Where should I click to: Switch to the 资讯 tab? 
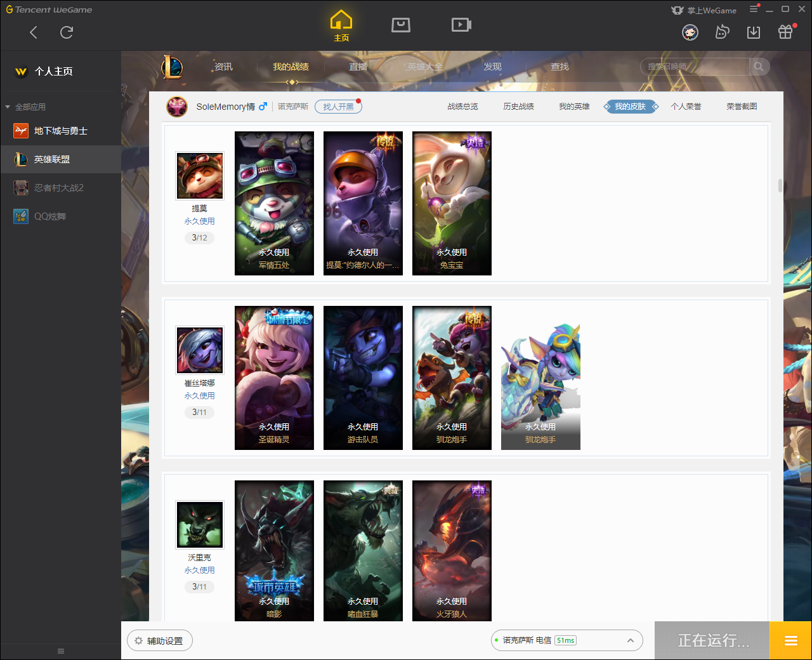click(x=223, y=67)
